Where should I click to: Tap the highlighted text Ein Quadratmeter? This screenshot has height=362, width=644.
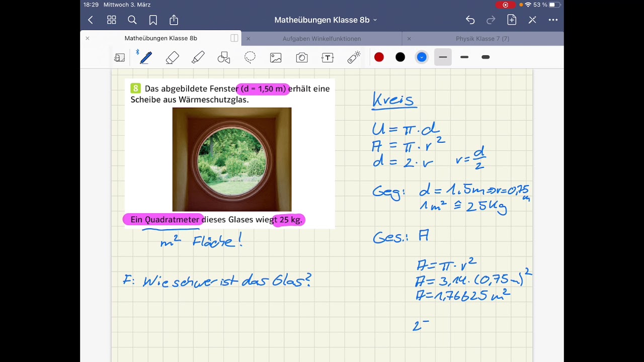click(x=165, y=220)
